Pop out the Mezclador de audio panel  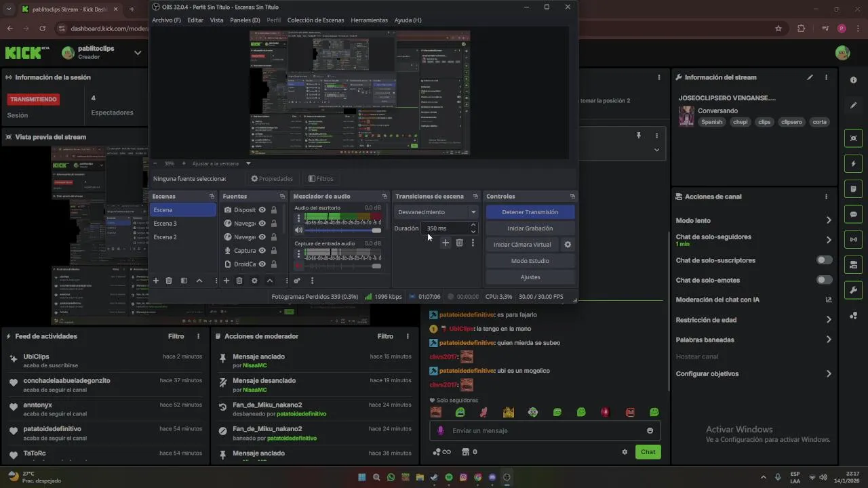point(384,197)
